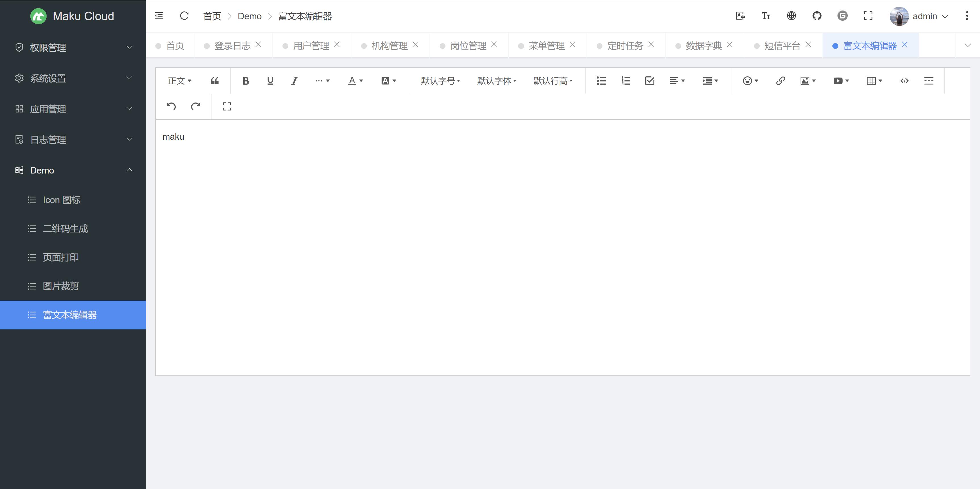
Task: Open the 正文 heading style dropdown
Action: click(179, 81)
